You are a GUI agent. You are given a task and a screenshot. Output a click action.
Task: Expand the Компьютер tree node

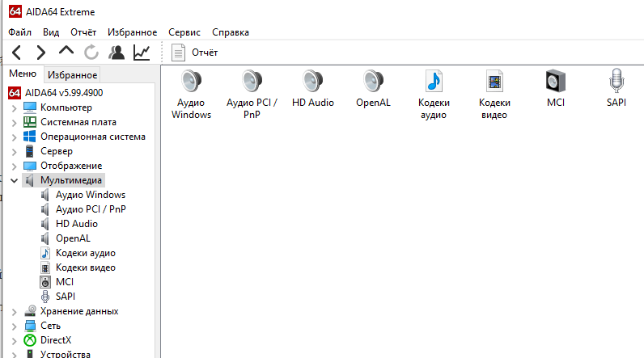(x=15, y=108)
